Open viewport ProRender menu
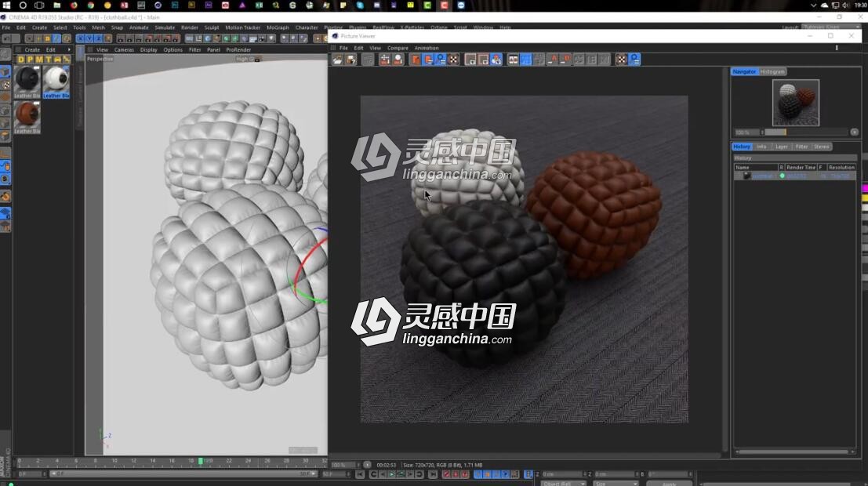 pyautogui.click(x=238, y=50)
